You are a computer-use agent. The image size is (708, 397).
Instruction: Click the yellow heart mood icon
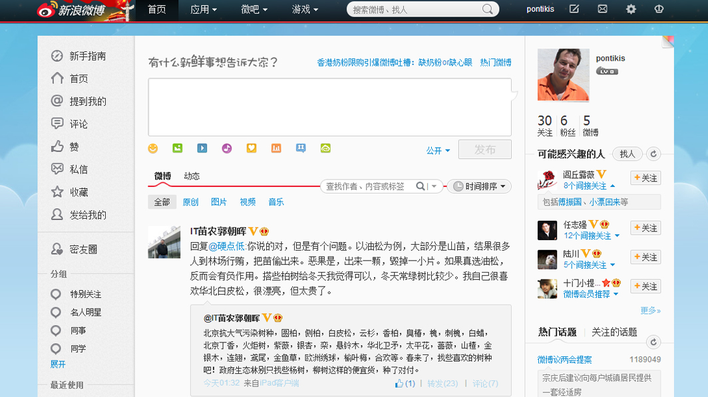click(x=252, y=148)
